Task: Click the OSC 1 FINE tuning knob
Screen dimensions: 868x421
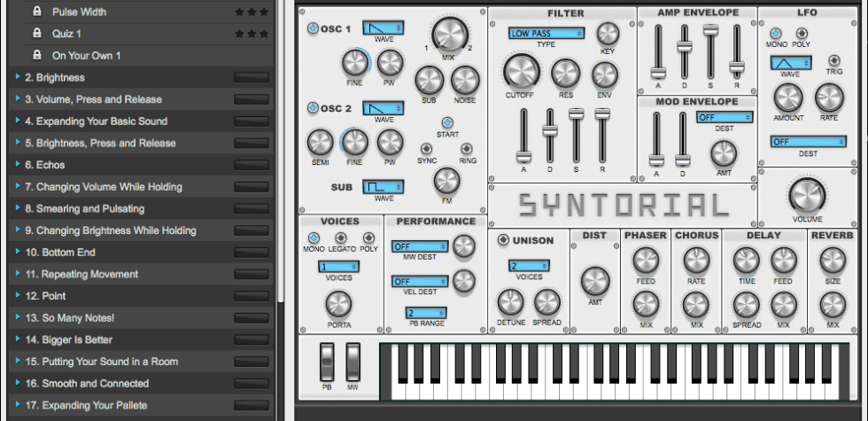Action: pos(355,63)
